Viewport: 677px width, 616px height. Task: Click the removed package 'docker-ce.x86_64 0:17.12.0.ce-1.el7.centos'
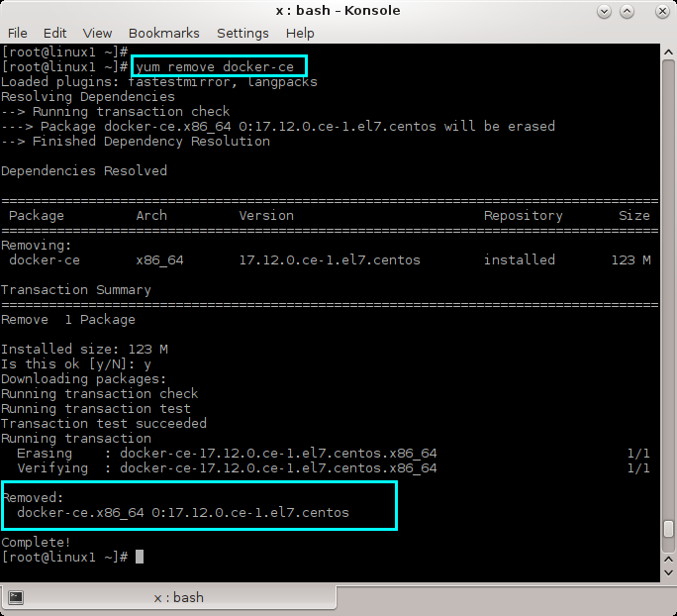[x=183, y=513]
